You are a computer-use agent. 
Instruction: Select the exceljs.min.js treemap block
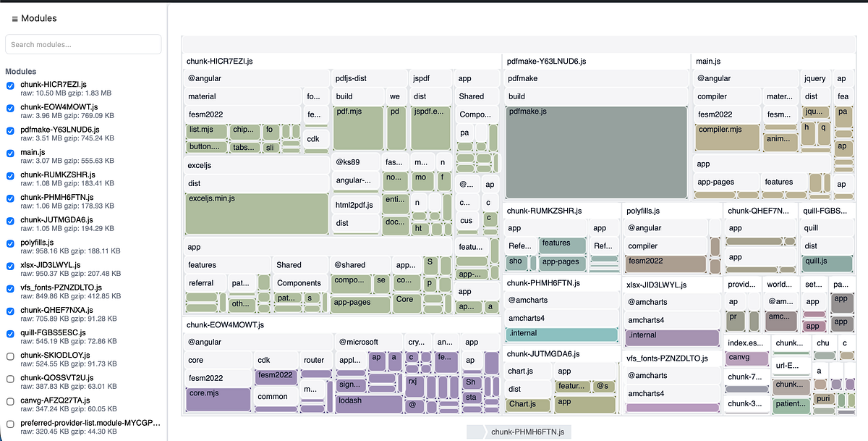click(257, 212)
